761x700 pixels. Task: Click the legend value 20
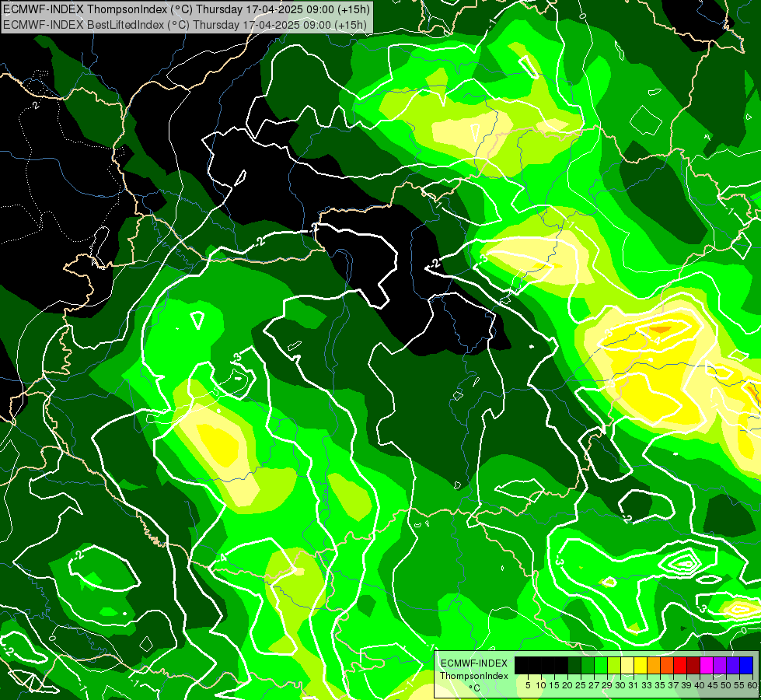tap(568, 685)
